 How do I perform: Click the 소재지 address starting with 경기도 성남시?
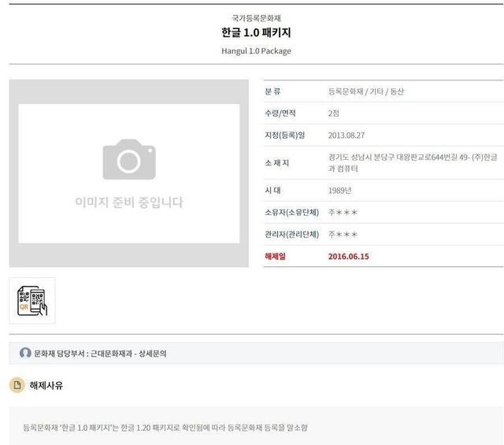pyautogui.click(x=412, y=162)
